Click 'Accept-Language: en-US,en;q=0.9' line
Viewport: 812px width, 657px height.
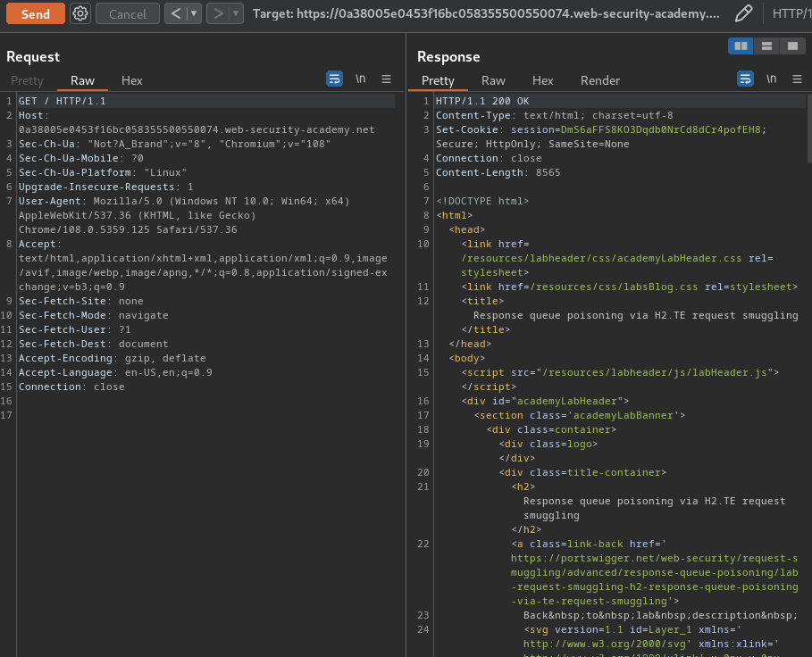(115, 372)
